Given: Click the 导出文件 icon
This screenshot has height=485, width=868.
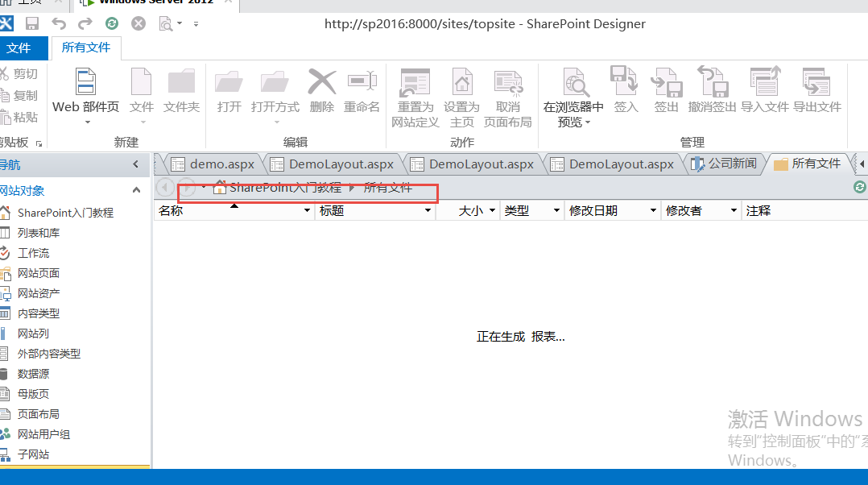Looking at the screenshot, I should click(x=816, y=82).
